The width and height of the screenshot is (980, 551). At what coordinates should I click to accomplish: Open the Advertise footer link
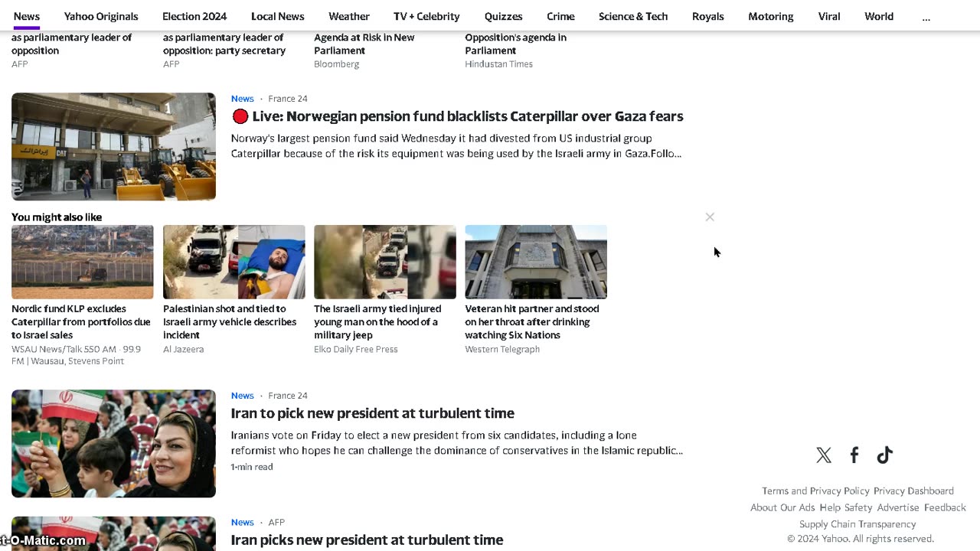click(x=898, y=507)
